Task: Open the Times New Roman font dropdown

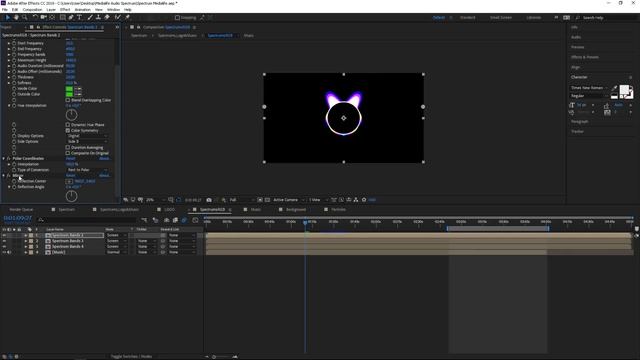Action: (589, 88)
